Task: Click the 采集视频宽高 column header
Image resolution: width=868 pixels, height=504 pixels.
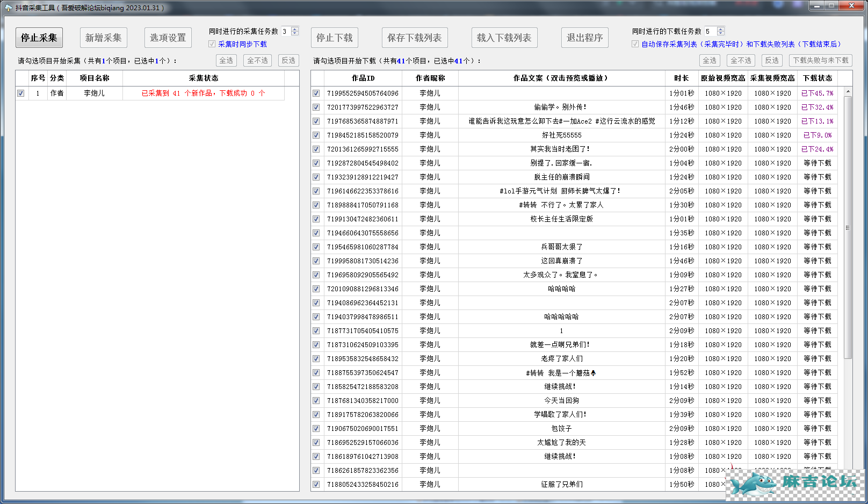Action: tap(772, 78)
